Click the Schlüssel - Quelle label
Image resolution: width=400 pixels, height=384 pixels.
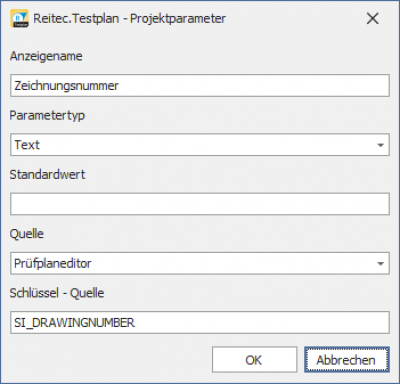(x=57, y=293)
